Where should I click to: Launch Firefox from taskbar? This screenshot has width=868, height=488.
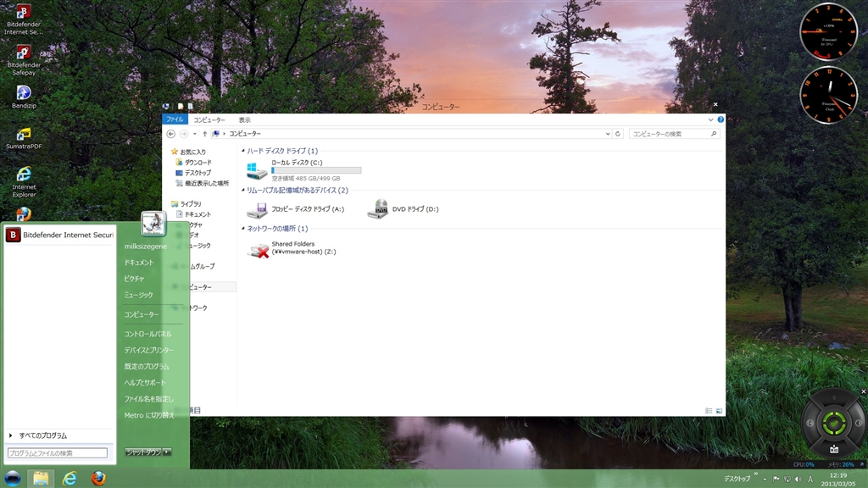(x=98, y=478)
